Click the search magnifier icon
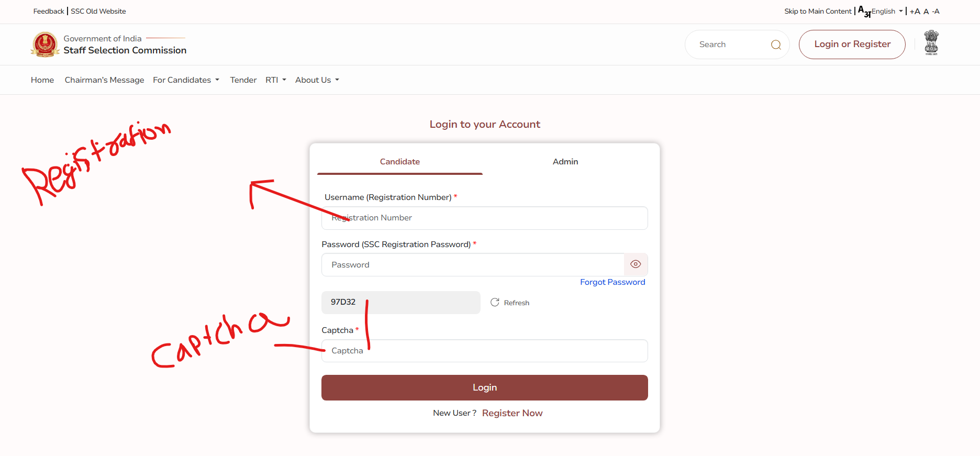Screen dimensions: 980x456 [x=776, y=45]
